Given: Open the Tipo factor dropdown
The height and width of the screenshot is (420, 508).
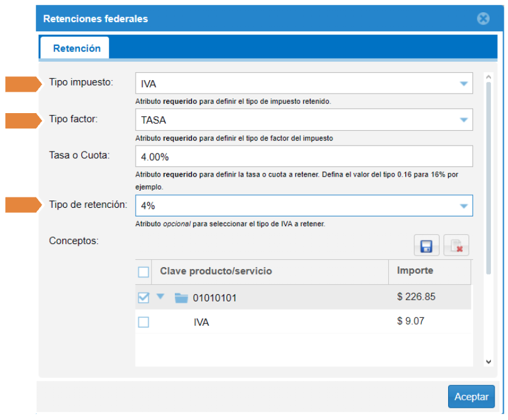Looking at the screenshot, I should [463, 120].
